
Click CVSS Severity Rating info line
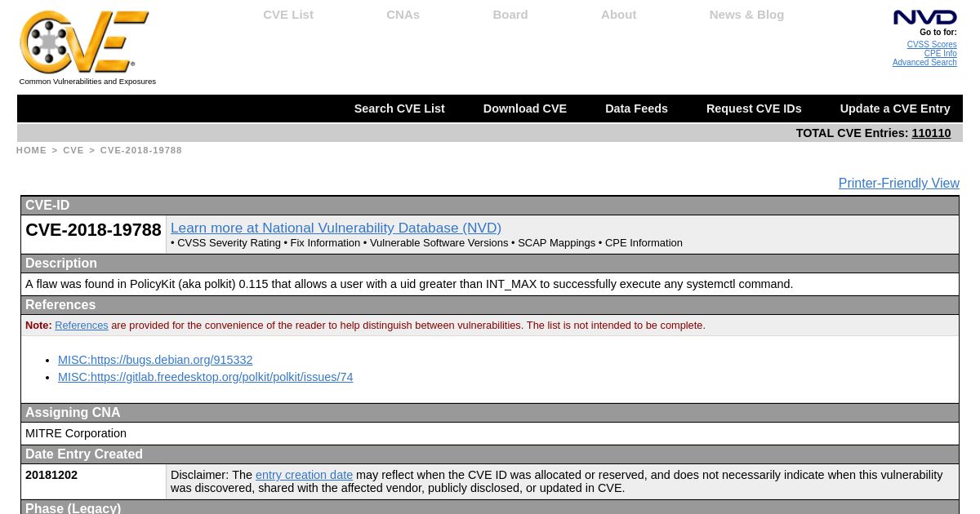pyautogui.click(x=426, y=243)
